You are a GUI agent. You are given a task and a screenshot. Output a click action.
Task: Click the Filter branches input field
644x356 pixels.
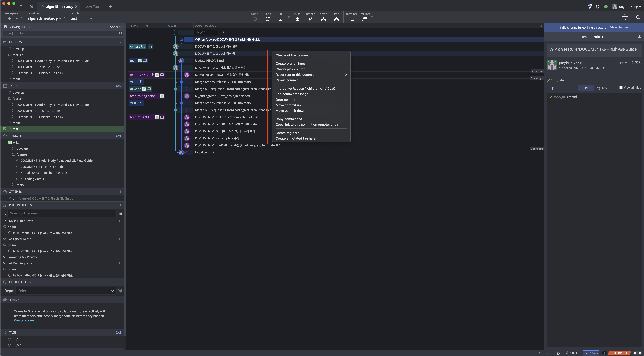coord(63,33)
